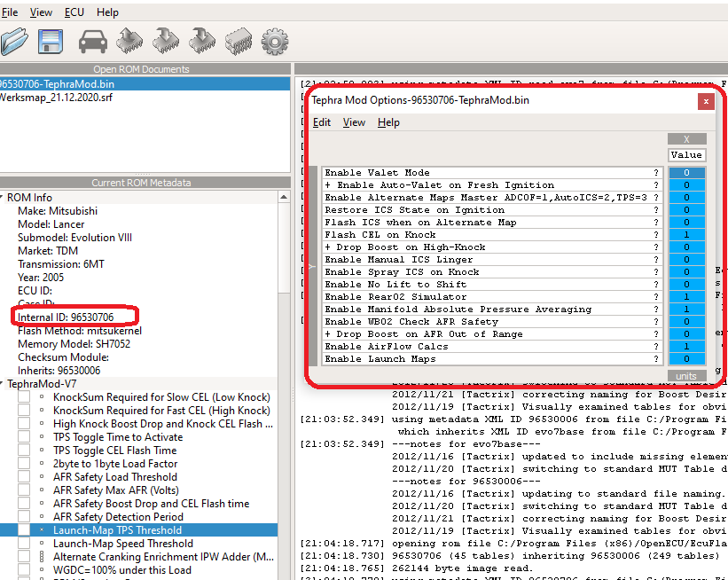Open settings with the gear icon
728x580 pixels.
click(275, 42)
